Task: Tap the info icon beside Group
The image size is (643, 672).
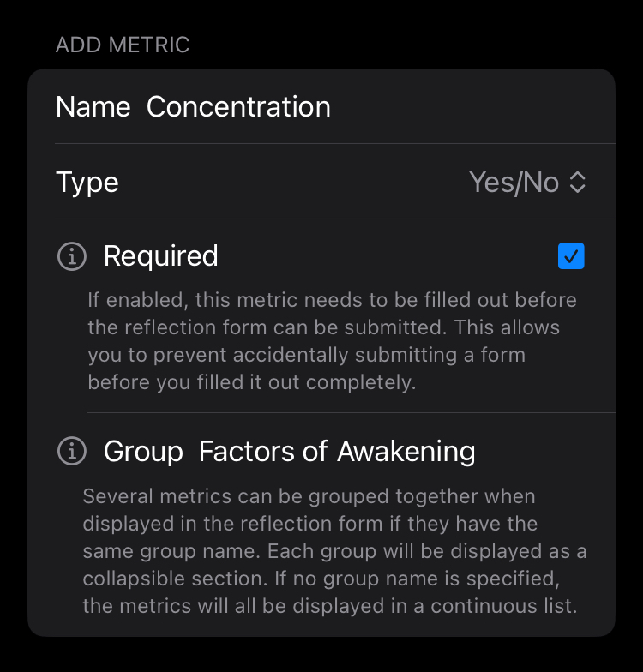Action: [72, 451]
